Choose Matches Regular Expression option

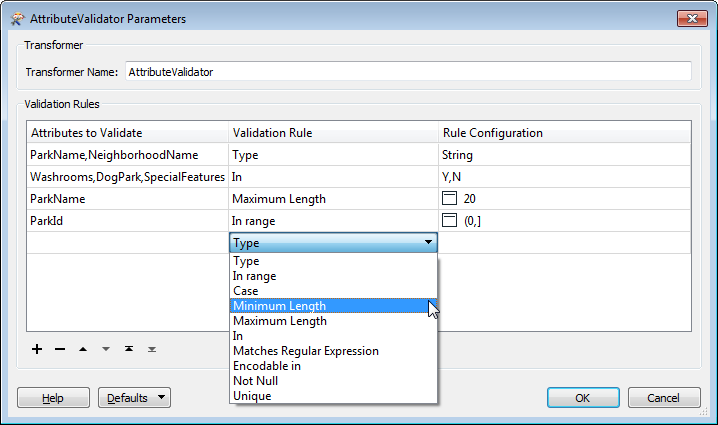pyautogui.click(x=305, y=351)
